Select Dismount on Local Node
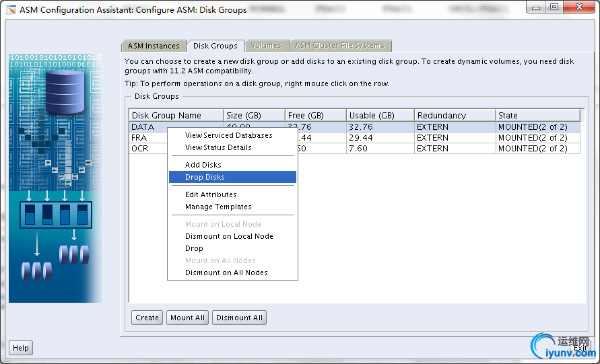 coord(229,236)
